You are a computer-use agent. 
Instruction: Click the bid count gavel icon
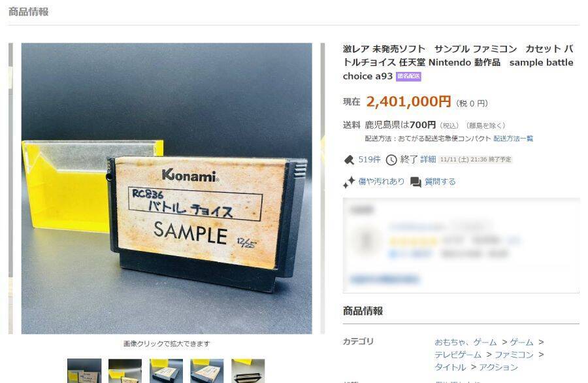click(349, 160)
